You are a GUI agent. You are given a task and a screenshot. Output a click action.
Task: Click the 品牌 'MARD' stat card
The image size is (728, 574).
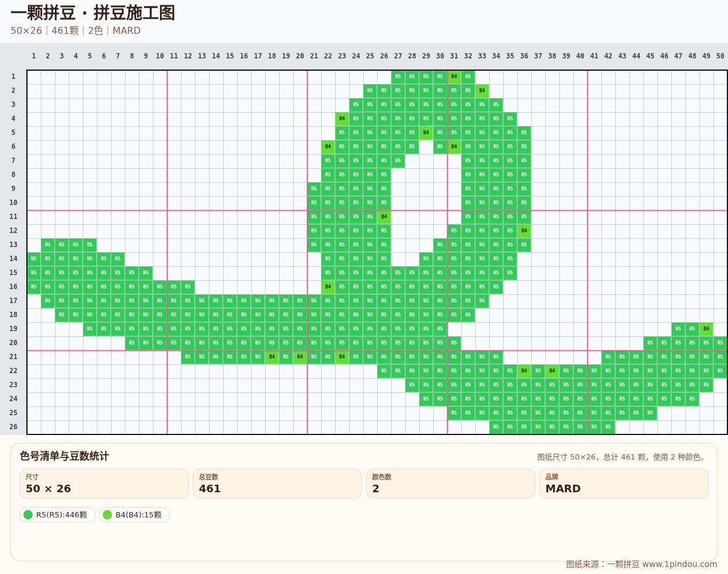(x=624, y=483)
